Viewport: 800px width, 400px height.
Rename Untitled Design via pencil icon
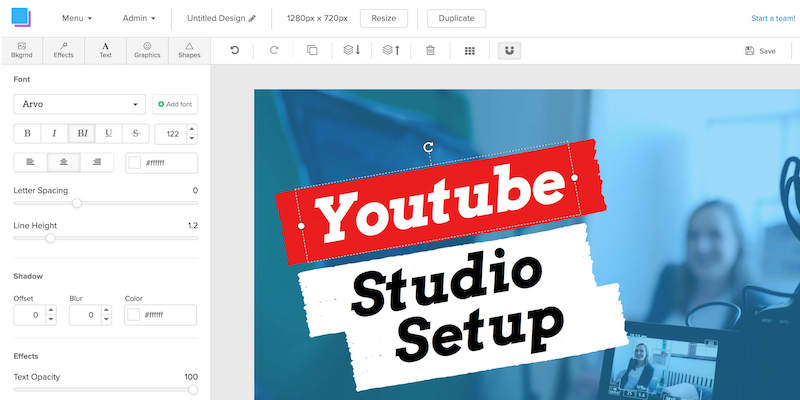tap(252, 18)
